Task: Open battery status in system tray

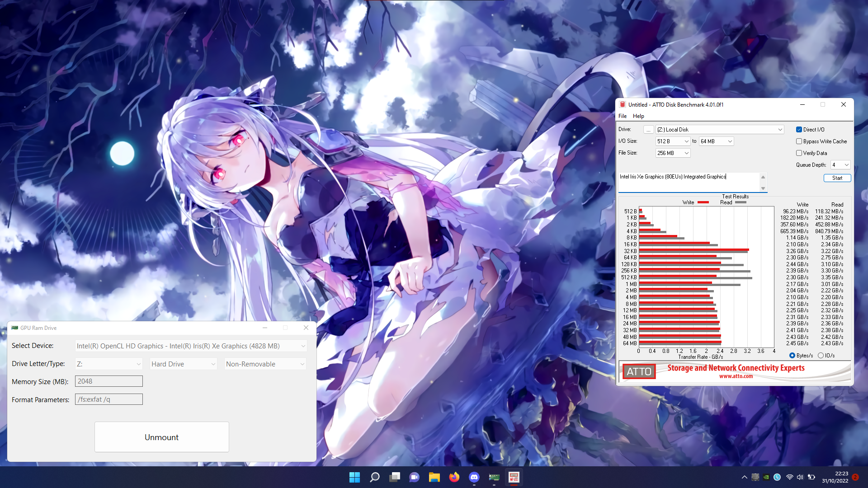Action: [x=811, y=477]
